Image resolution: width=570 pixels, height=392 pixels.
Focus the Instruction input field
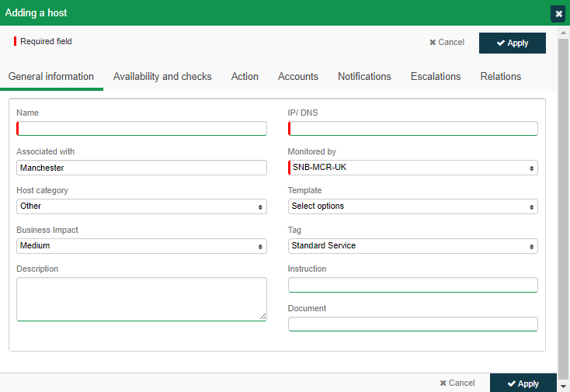coord(412,285)
